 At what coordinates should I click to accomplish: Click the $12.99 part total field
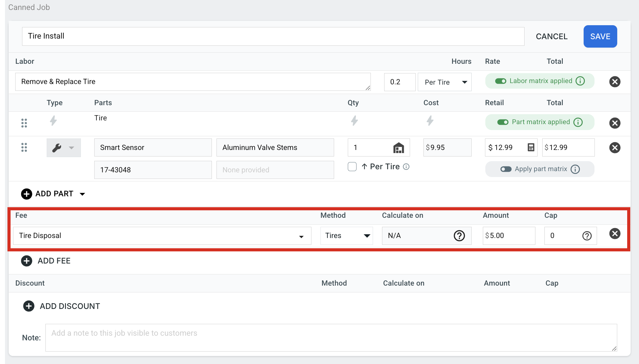pos(568,147)
